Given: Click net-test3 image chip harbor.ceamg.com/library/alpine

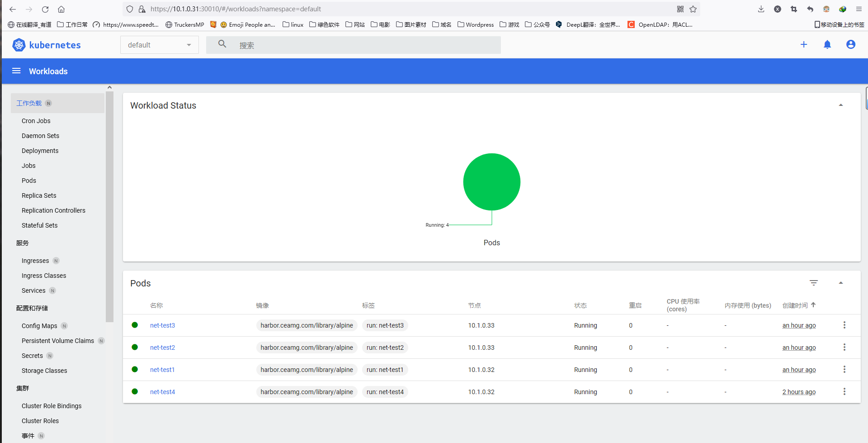Looking at the screenshot, I should [x=307, y=325].
